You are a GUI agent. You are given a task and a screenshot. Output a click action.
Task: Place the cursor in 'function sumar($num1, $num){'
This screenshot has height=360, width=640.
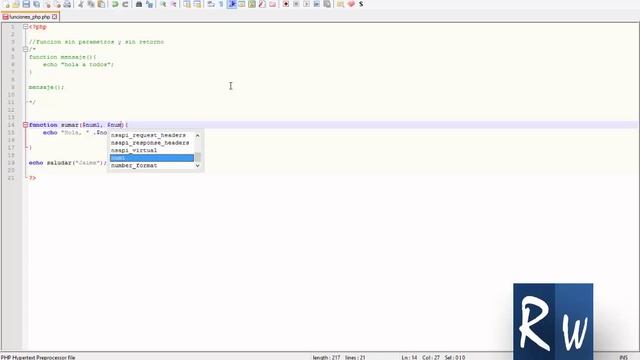click(x=78, y=125)
